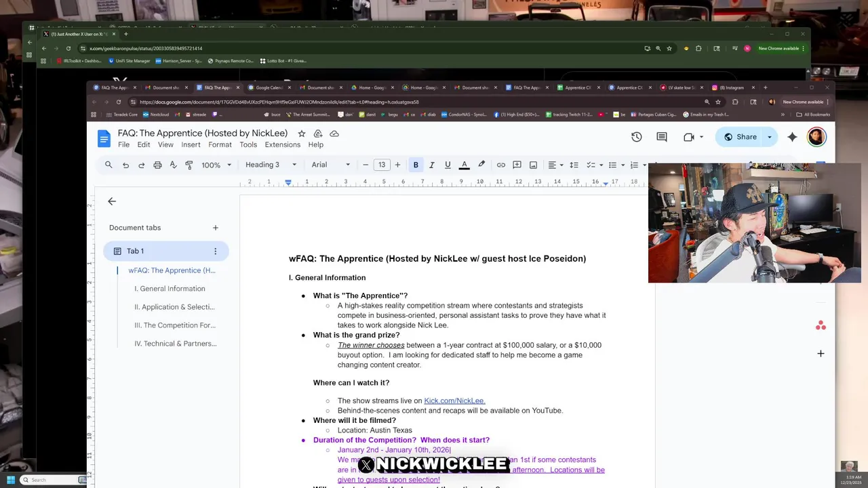Open the bulleted list dropdown
868x488 pixels.
click(615, 165)
